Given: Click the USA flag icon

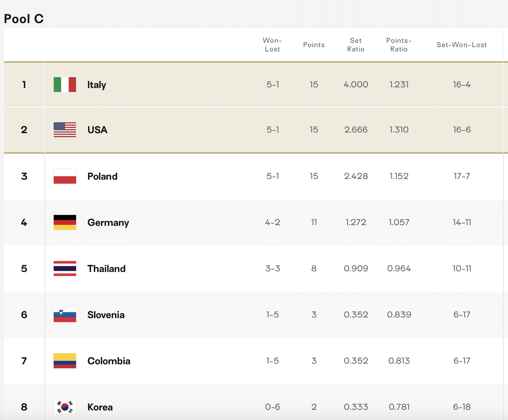Looking at the screenshot, I should pyautogui.click(x=65, y=130).
